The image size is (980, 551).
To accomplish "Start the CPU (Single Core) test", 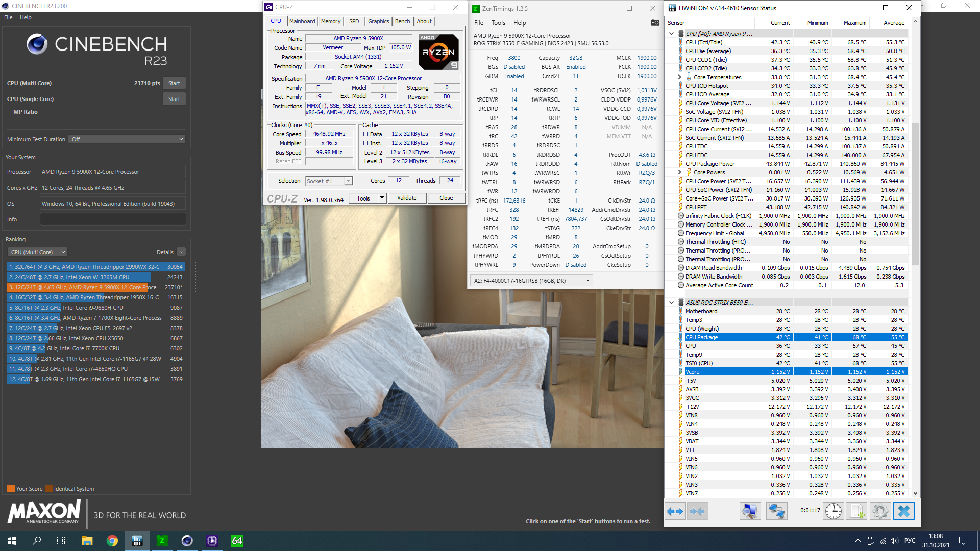I will click(x=174, y=99).
